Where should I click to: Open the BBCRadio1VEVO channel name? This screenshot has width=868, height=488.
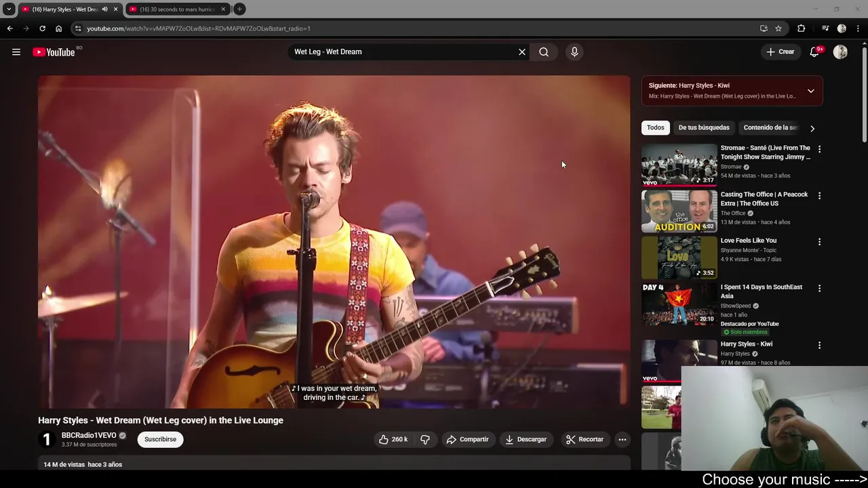[89, 435]
